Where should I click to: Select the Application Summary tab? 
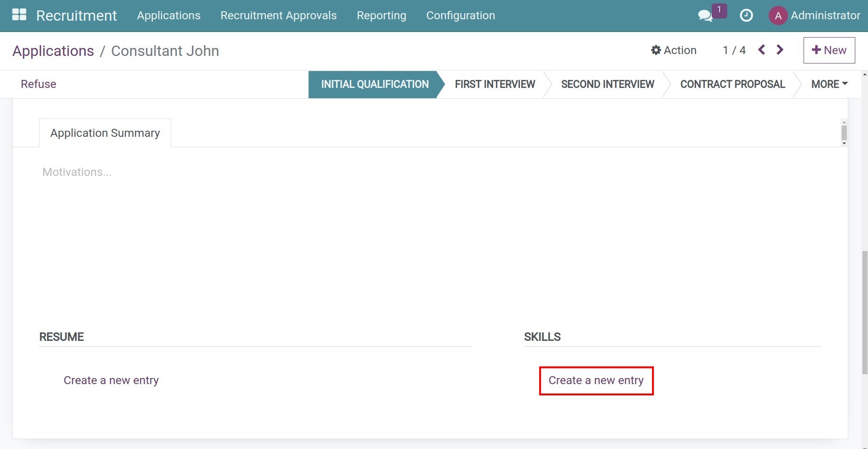click(x=105, y=133)
